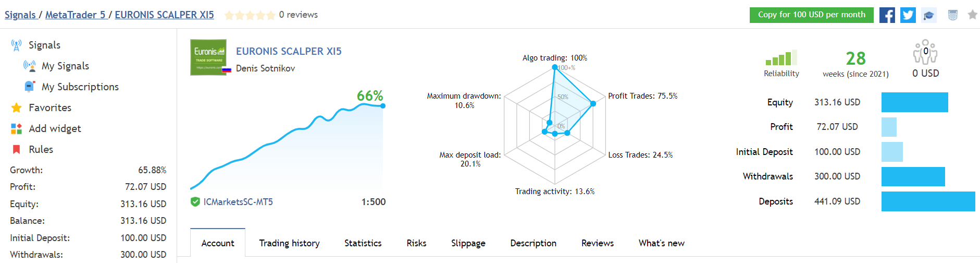The width and height of the screenshot is (980, 263).
Task: Share signal on Twitter
Action: pos(908,15)
